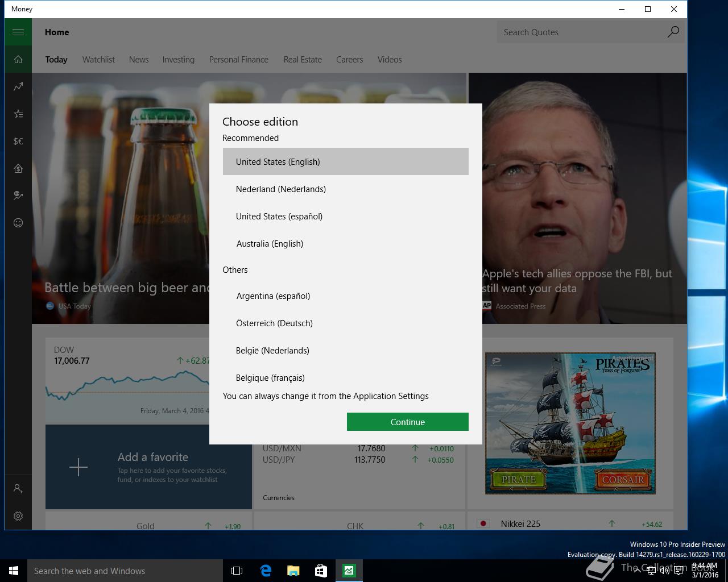
Task: Send feedback via sidebar smiley icon
Action: click(18, 223)
